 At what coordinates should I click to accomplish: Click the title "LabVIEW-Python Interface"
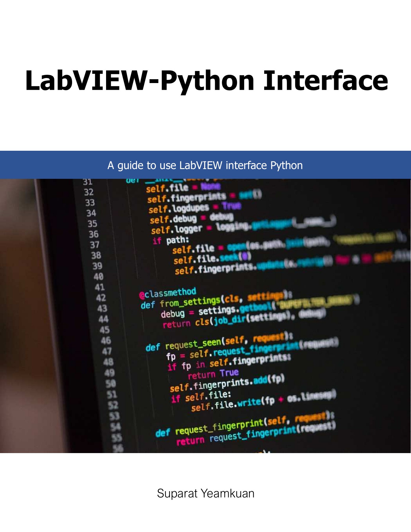pos(206,81)
